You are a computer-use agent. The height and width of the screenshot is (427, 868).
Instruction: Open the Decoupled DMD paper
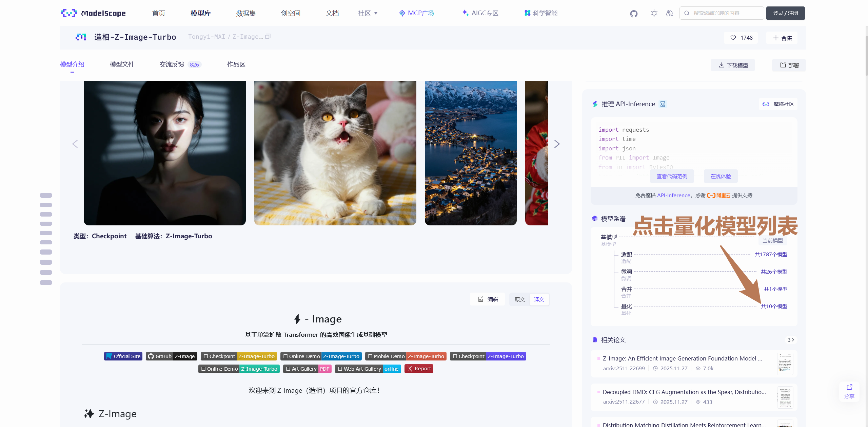click(694, 397)
